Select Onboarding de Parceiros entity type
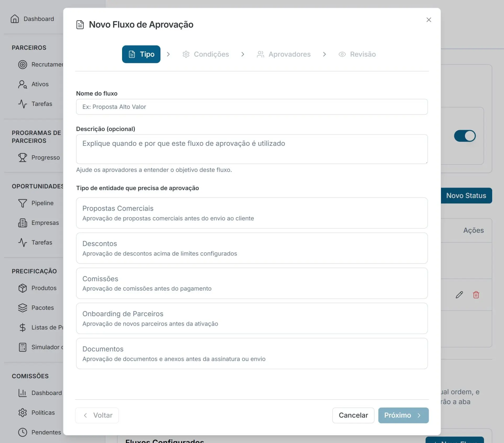The image size is (504, 443). [x=252, y=319]
